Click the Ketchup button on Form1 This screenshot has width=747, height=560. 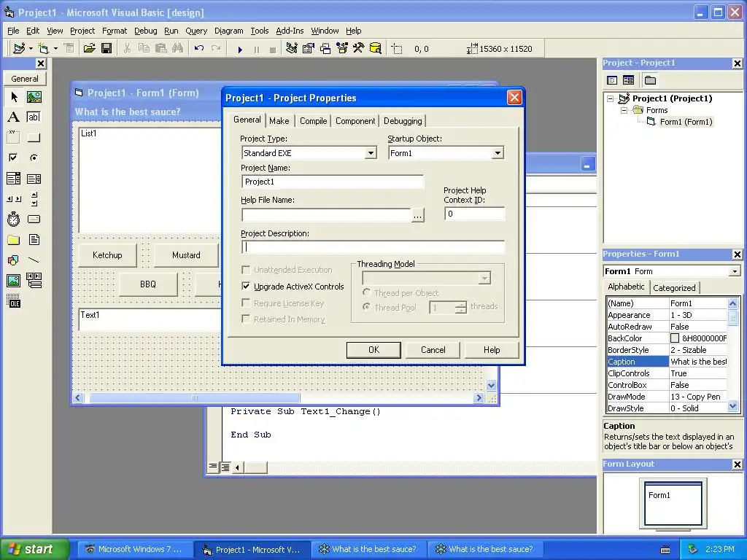(x=107, y=255)
